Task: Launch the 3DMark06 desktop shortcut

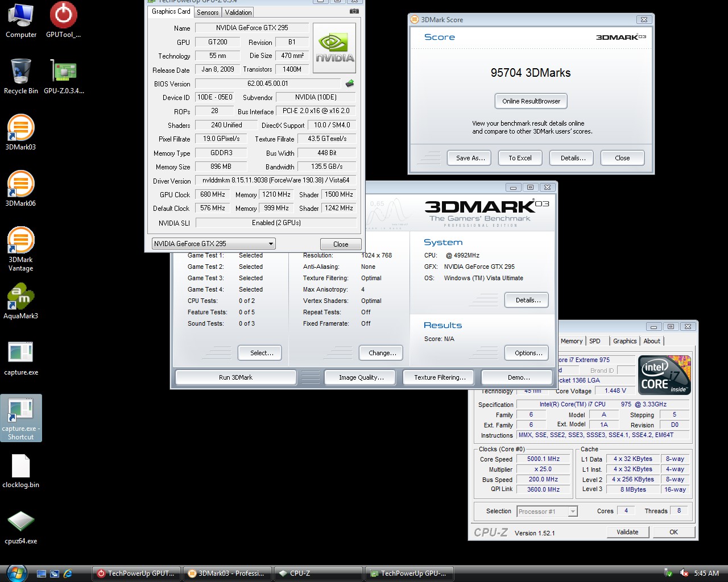Action: pos(20,189)
